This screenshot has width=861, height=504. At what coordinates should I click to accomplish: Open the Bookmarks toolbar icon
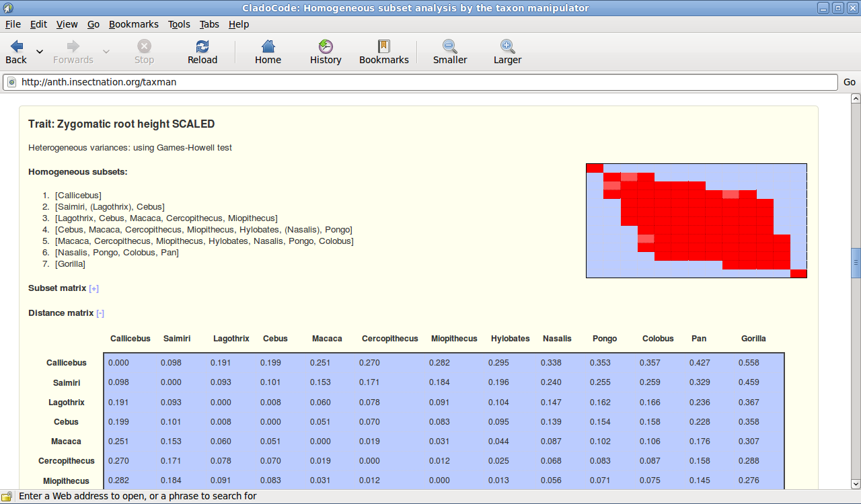(384, 46)
